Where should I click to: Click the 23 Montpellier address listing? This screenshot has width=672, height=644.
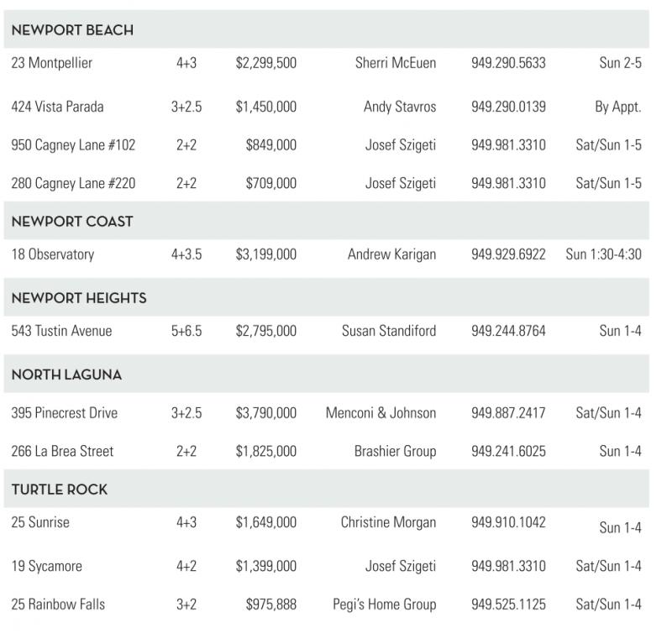pos(52,63)
